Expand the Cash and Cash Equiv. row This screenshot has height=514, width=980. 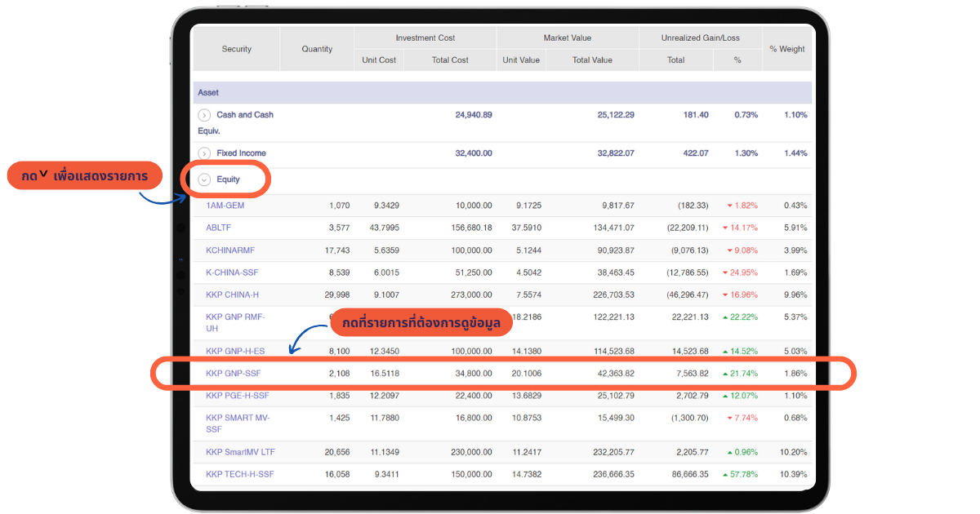pos(204,115)
